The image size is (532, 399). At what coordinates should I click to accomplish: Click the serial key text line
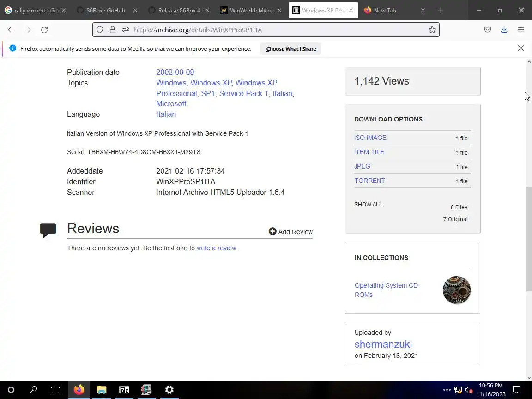(133, 152)
